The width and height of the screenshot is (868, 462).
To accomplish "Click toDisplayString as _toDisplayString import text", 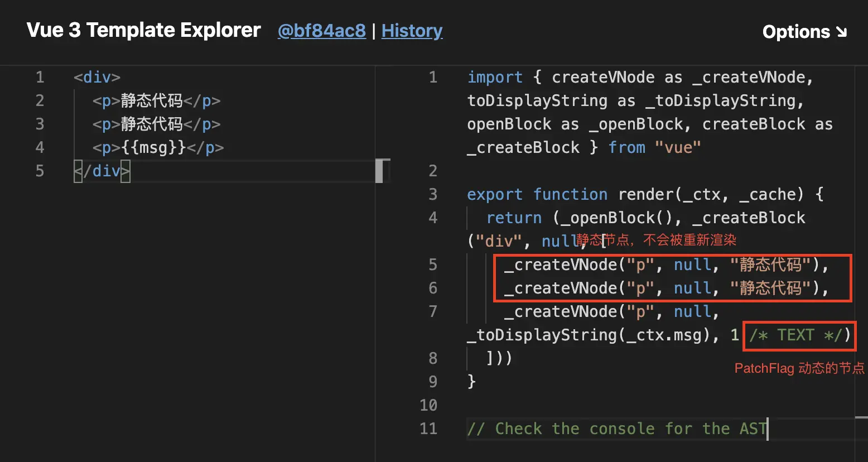I will [635, 100].
